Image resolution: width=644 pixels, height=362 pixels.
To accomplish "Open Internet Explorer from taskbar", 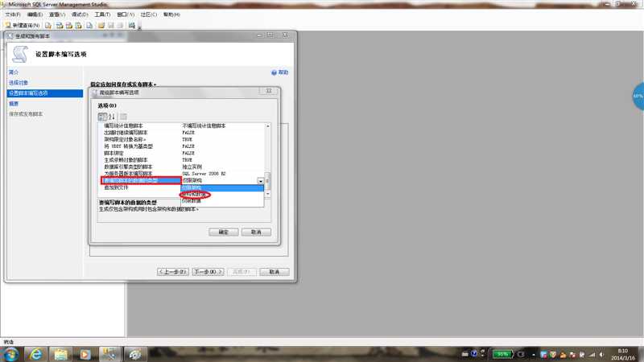I will point(35,354).
